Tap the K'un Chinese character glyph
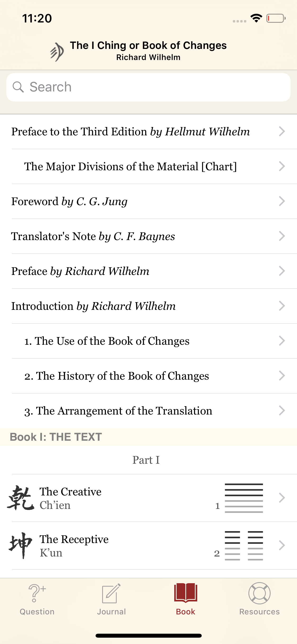Viewport: 297px width, 644px height. [21, 545]
